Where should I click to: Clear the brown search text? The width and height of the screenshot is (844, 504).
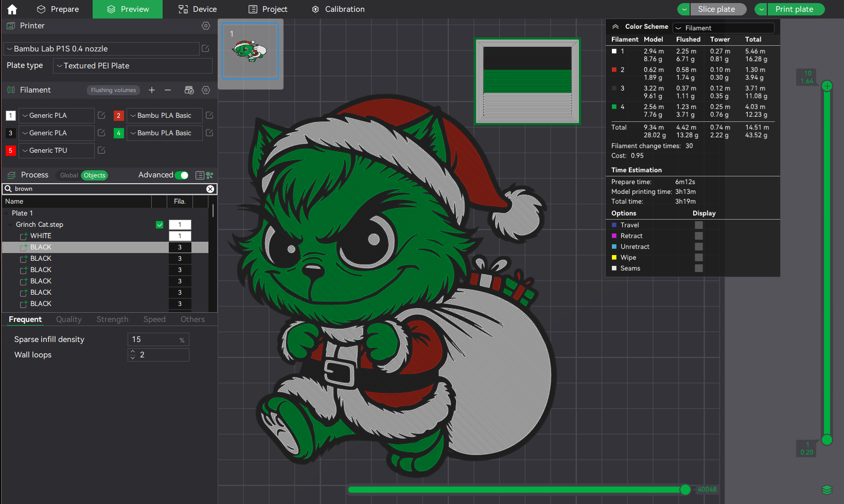pyautogui.click(x=210, y=189)
